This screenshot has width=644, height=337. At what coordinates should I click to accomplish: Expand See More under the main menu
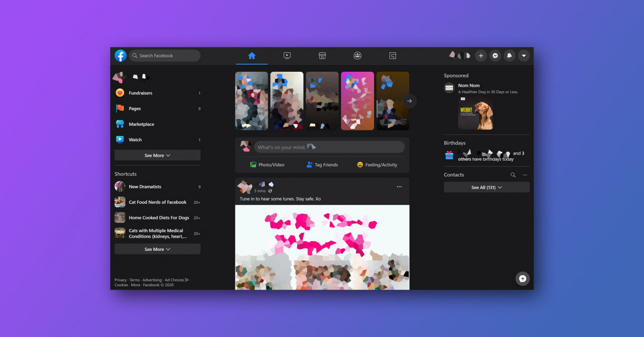[157, 155]
